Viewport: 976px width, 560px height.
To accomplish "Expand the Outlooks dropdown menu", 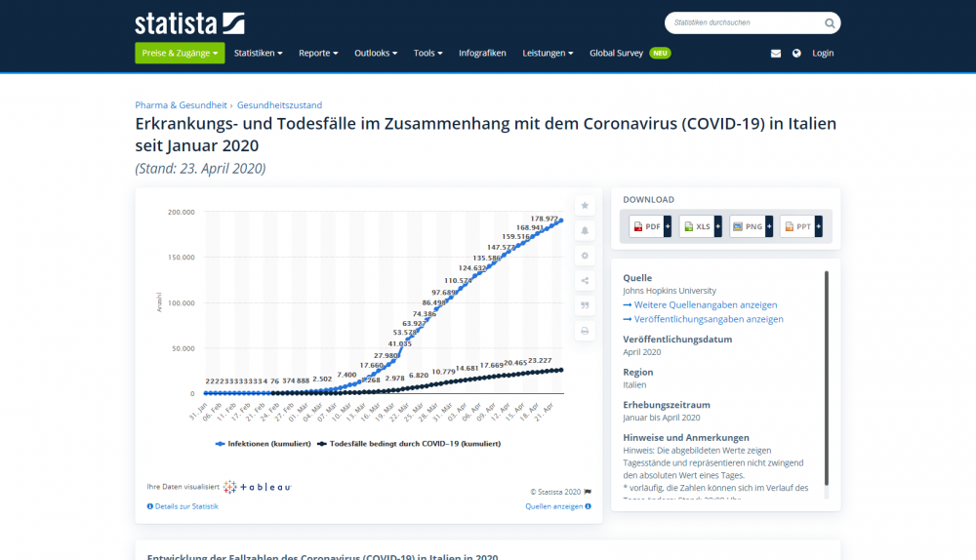I will coord(376,54).
